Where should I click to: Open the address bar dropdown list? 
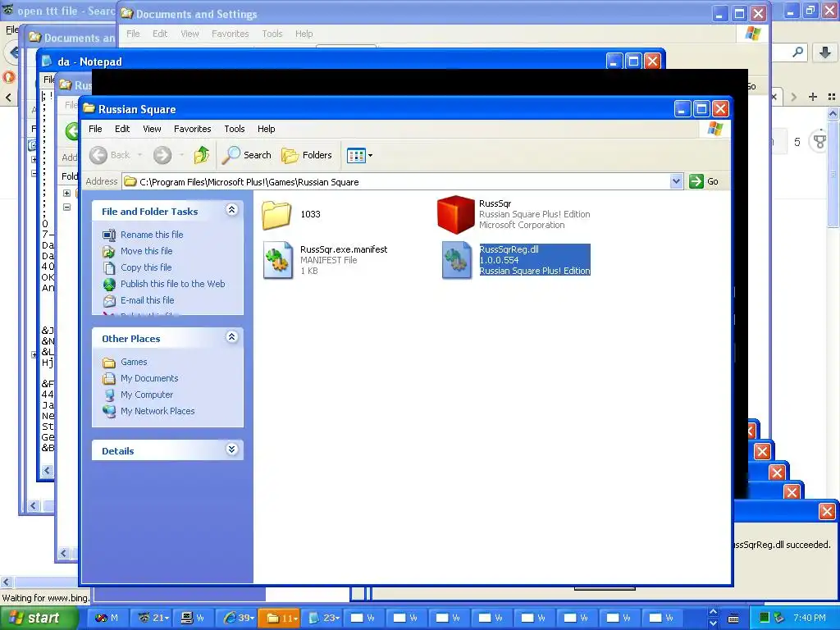(x=676, y=181)
